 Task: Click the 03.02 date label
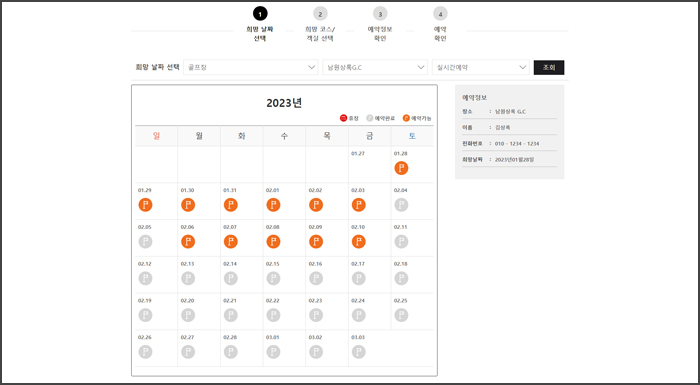point(315,337)
